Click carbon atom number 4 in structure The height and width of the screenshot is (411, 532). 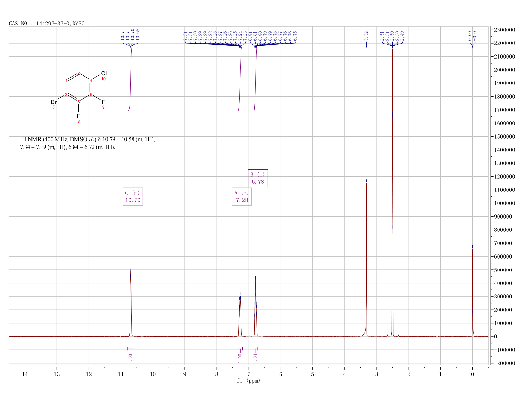pos(91,80)
